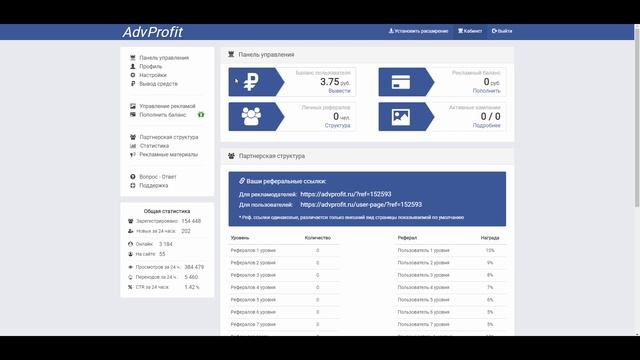The image size is (640, 360).
Task: Click the image icon beside Управление рекламой
Action: pyautogui.click(x=133, y=106)
